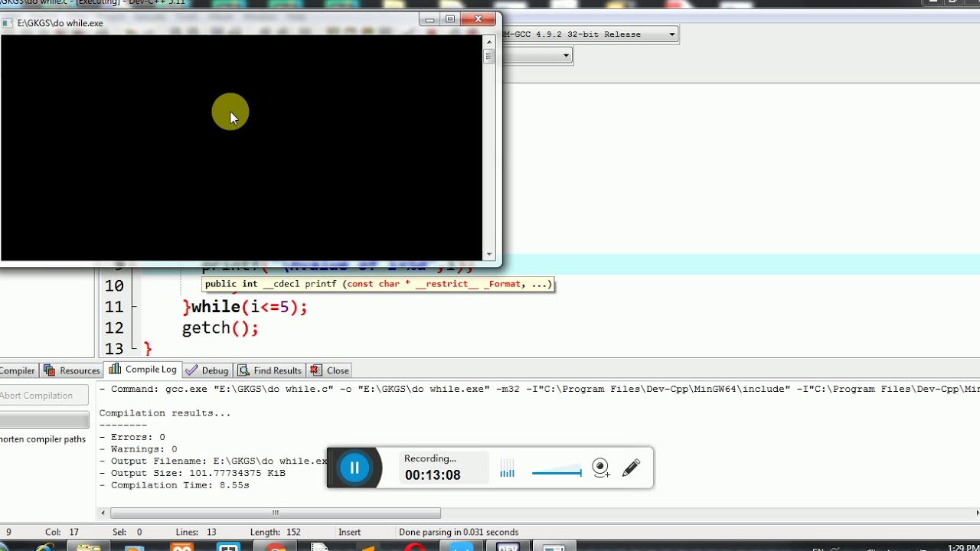
Task: Click the }while(i<=5); code line
Action: (245, 307)
